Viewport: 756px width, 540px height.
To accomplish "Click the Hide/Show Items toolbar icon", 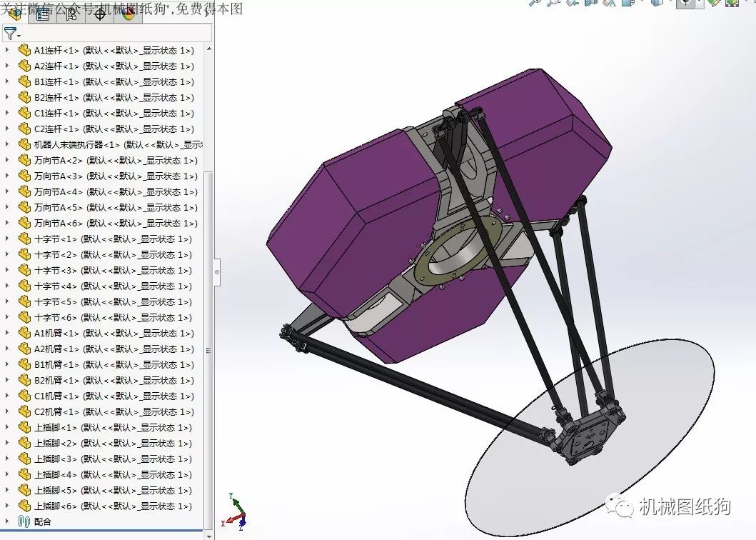I will [685, 3].
